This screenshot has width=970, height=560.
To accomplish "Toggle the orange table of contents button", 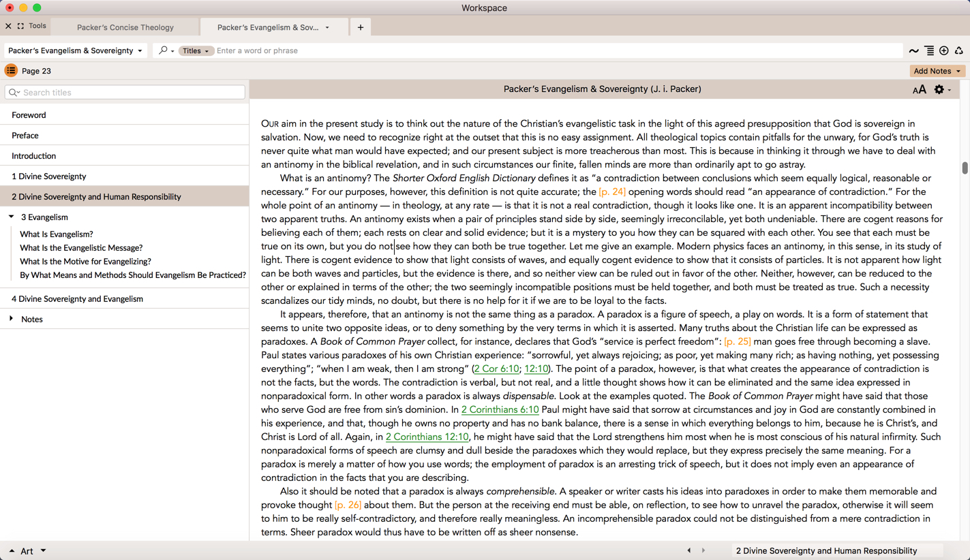I will [x=11, y=71].
